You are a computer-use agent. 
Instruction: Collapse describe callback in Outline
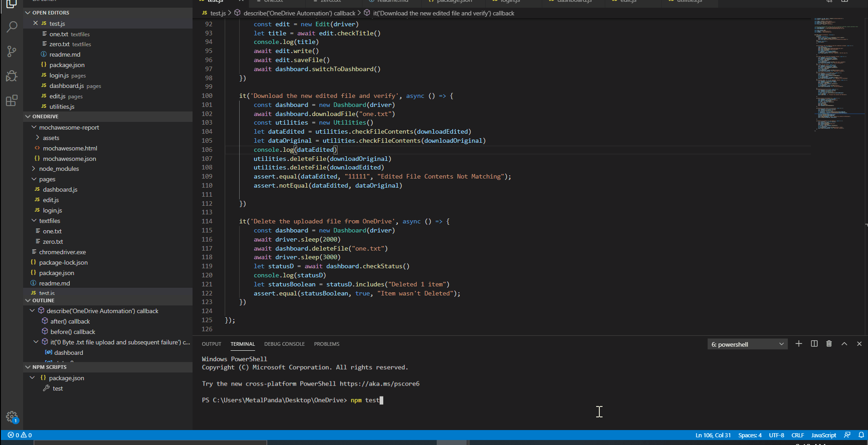point(32,311)
